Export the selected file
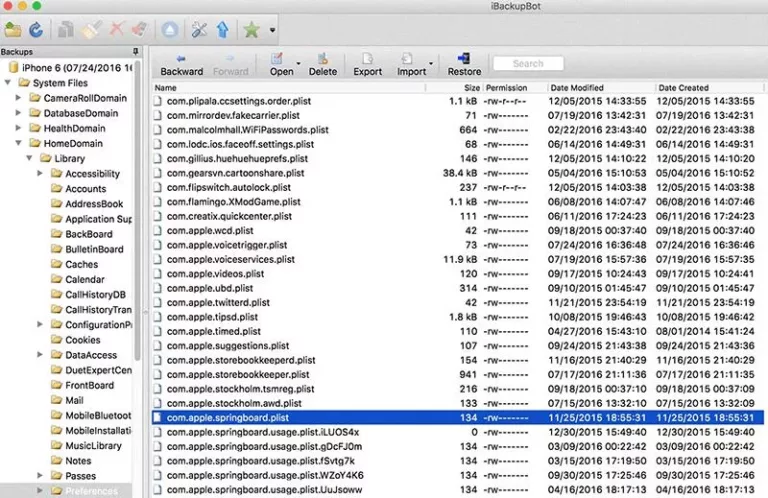Screen dimensions: 768x498 pyautogui.click(x=367, y=65)
